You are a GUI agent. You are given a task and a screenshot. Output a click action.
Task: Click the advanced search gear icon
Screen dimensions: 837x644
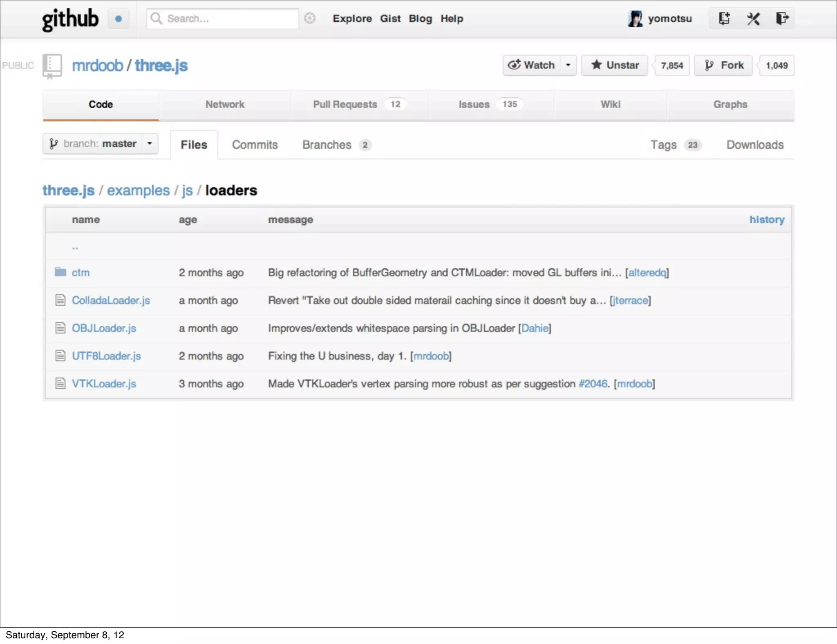point(310,18)
